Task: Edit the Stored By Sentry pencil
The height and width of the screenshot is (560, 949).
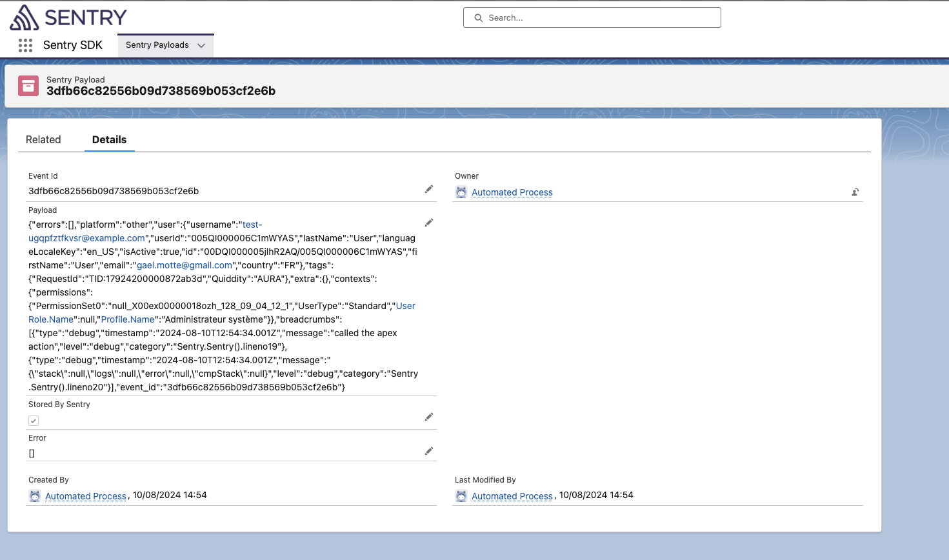Action: (x=429, y=417)
